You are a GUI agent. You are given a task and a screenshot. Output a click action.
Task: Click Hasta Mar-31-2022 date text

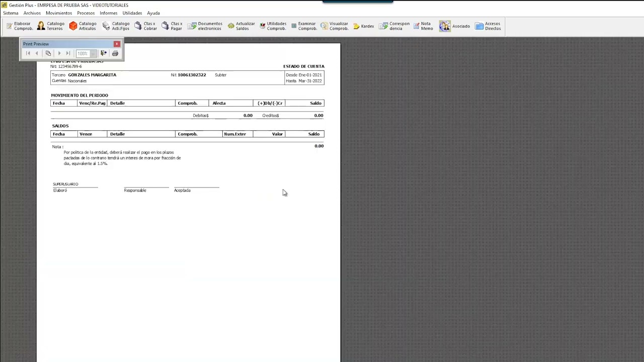[x=304, y=81]
